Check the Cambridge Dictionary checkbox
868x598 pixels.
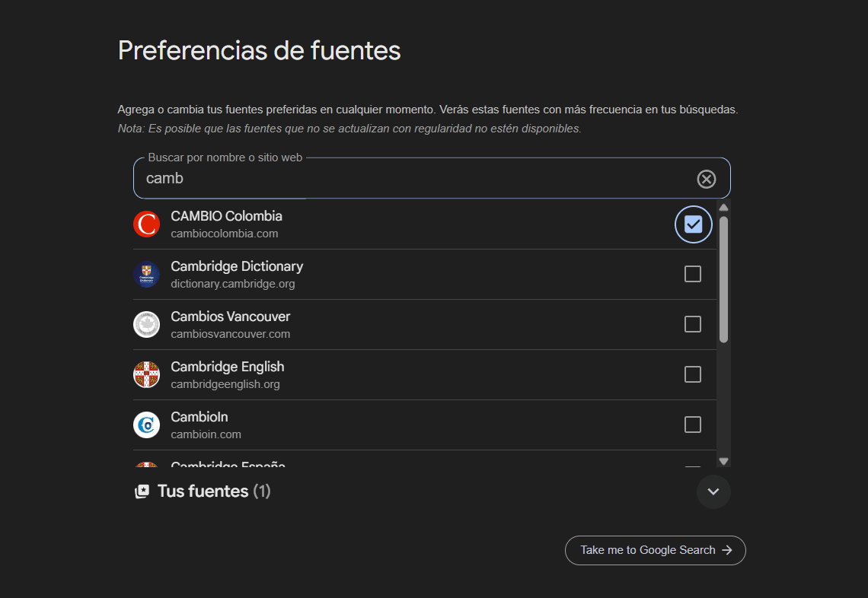[x=693, y=274]
